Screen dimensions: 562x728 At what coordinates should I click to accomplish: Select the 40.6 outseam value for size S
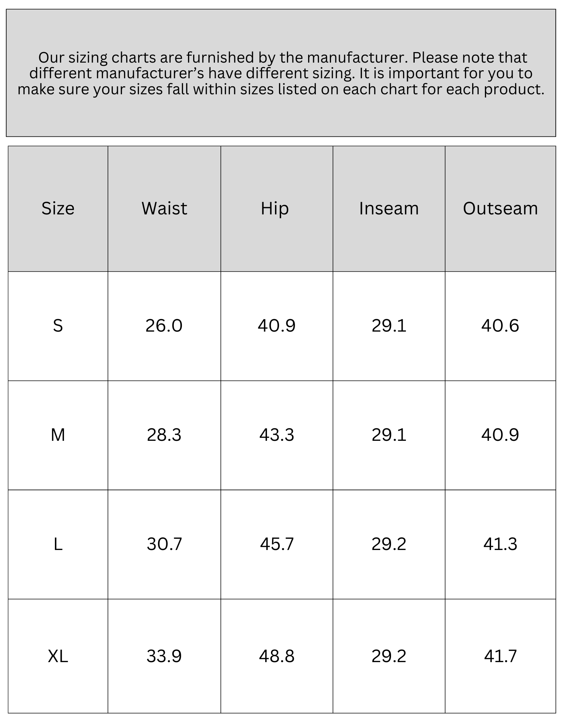pos(500,325)
